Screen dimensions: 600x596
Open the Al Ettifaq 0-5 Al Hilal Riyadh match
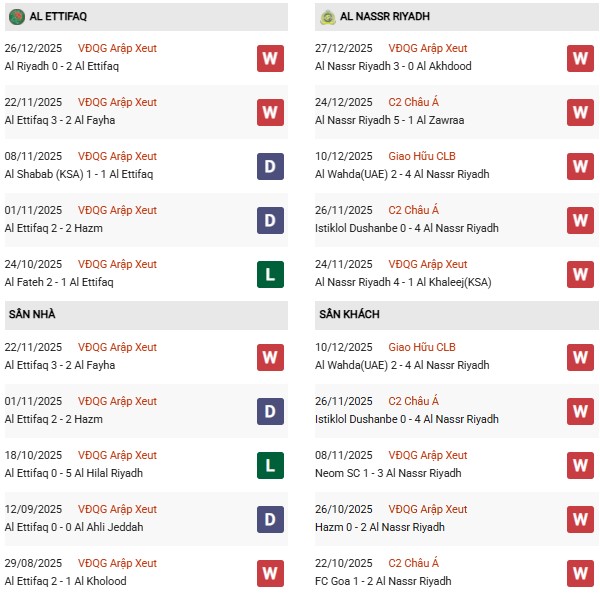pyautogui.click(x=73, y=473)
